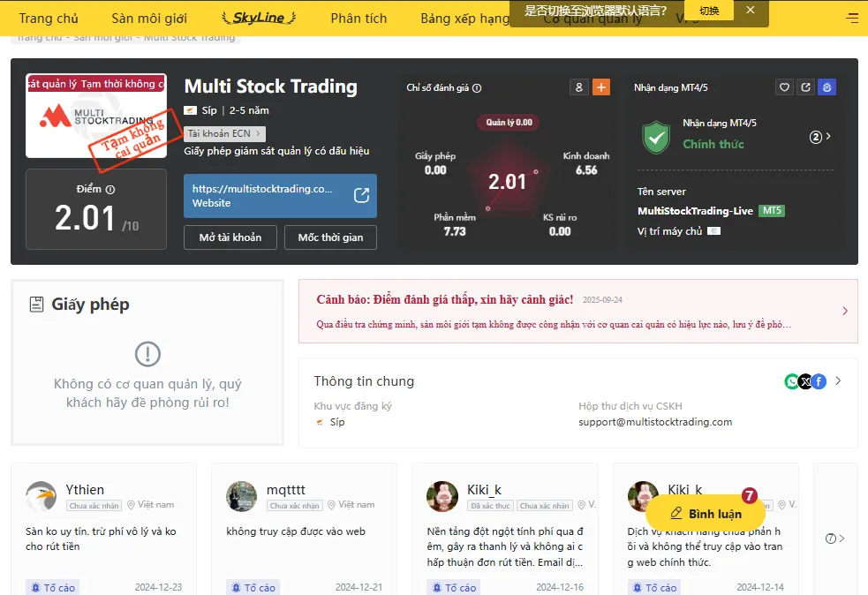This screenshot has height=595, width=868.
Task: Click the Facebook social icon
Action: tap(819, 381)
